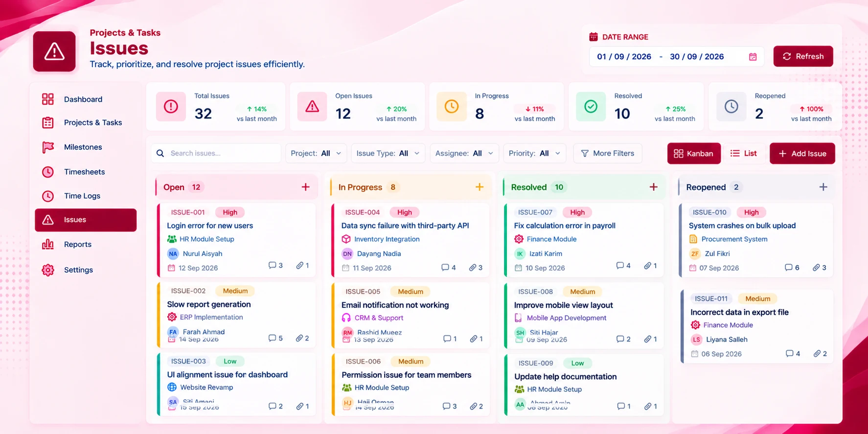
Task: Open Settings from sidebar
Action: pos(86,270)
